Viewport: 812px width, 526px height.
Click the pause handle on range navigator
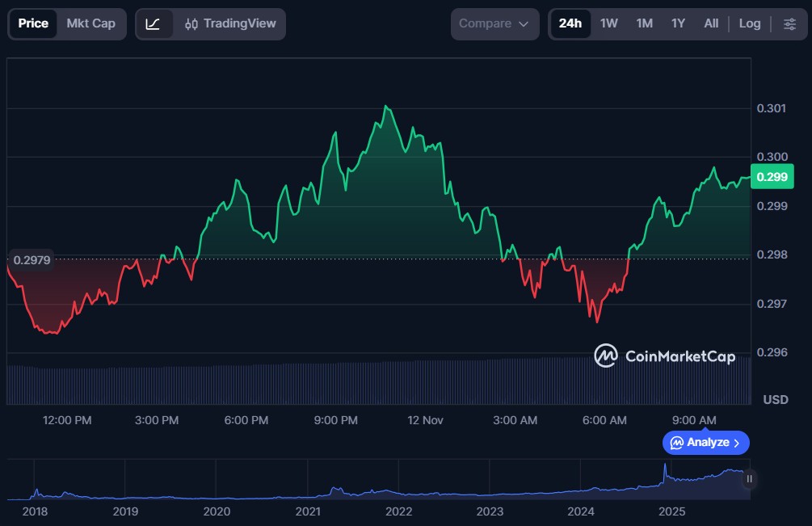tap(749, 479)
